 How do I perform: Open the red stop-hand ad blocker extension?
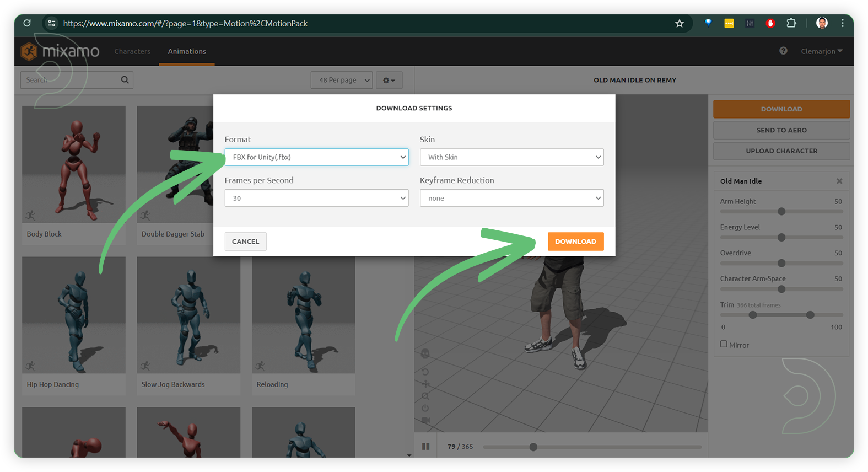(770, 23)
